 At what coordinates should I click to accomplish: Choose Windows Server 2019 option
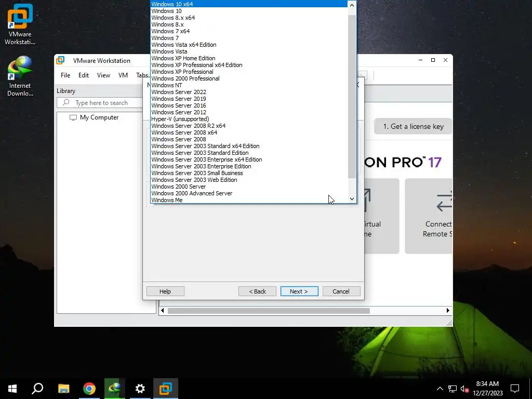pos(249,99)
